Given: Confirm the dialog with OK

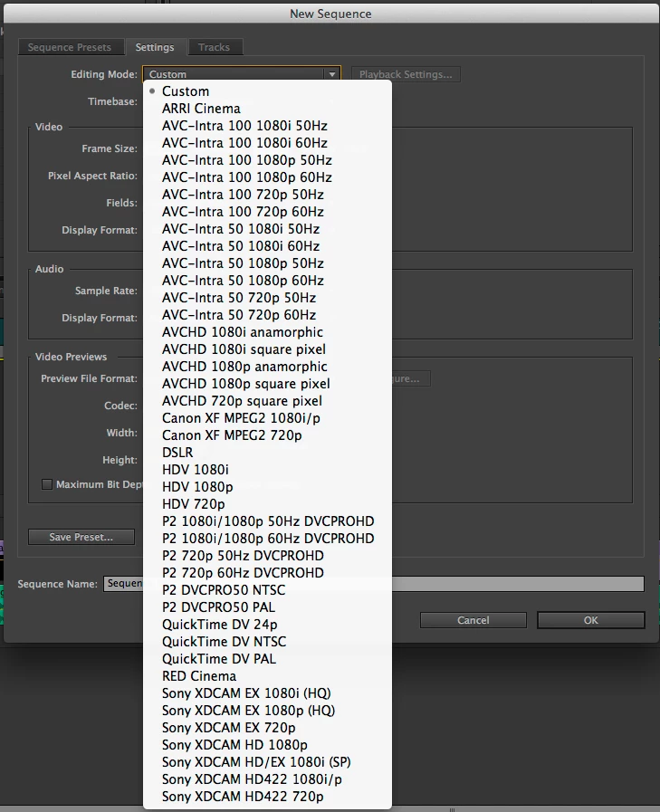Looking at the screenshot, I should (591, 620).
